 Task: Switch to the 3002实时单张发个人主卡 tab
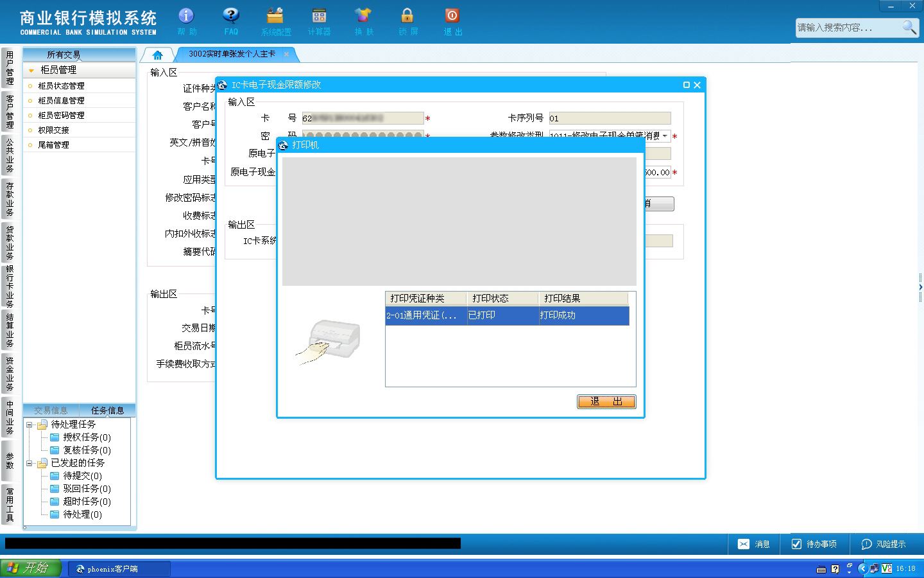click(x=232, y=54)
